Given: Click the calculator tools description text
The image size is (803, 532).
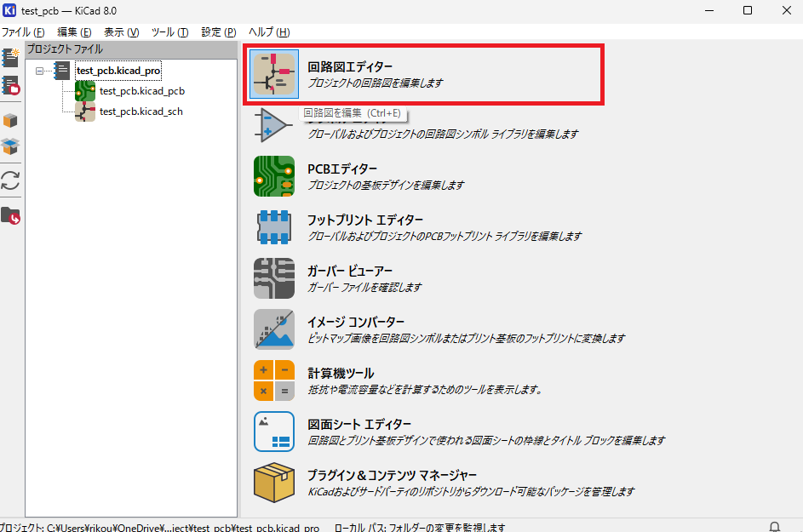Looking at the screenshot, I should 425,390.
